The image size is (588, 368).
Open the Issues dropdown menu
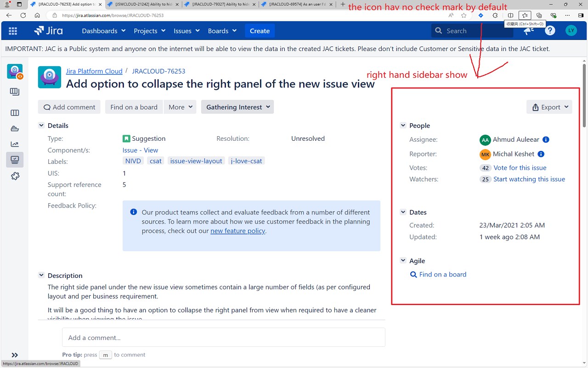(187, 31)
